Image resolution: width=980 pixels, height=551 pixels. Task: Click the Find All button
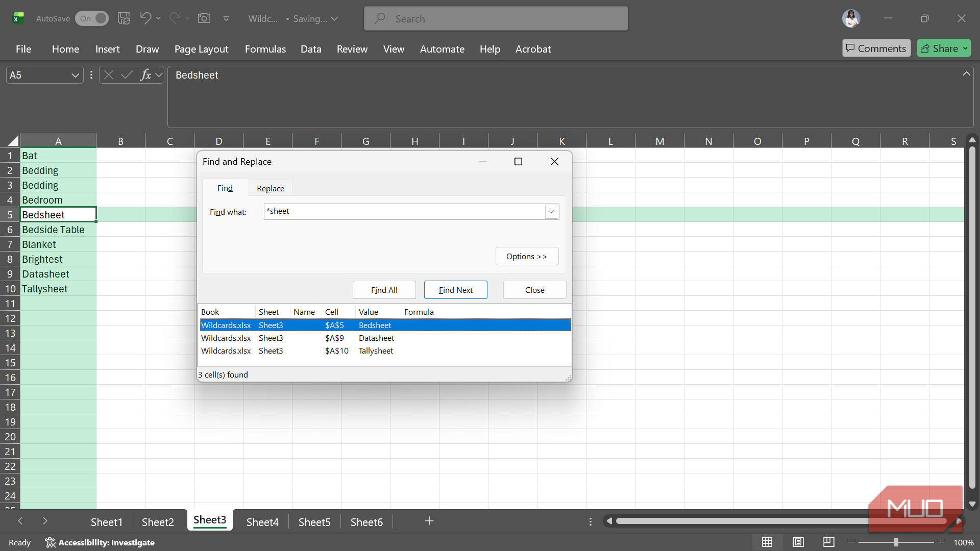(384, 290)
